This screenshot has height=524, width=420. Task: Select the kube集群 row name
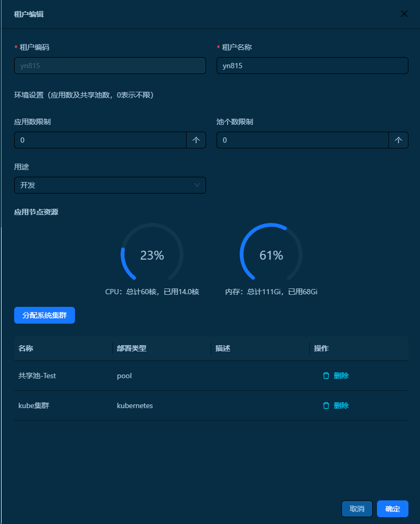tap(34, 405)
